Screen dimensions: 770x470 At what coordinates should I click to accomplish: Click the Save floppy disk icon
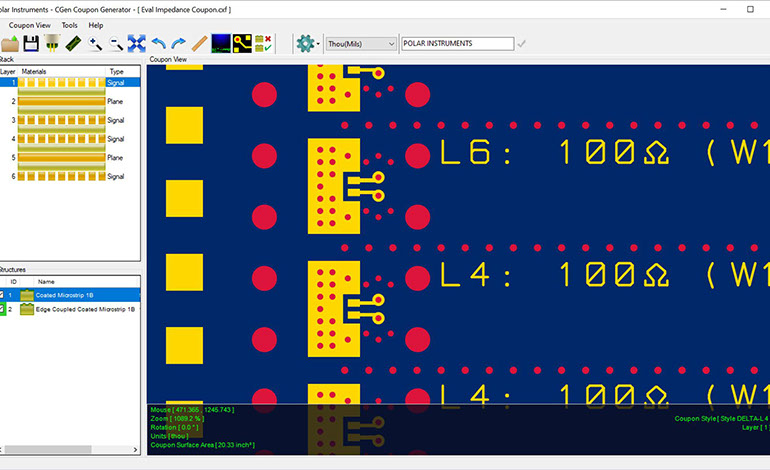(x=31, y=44)
